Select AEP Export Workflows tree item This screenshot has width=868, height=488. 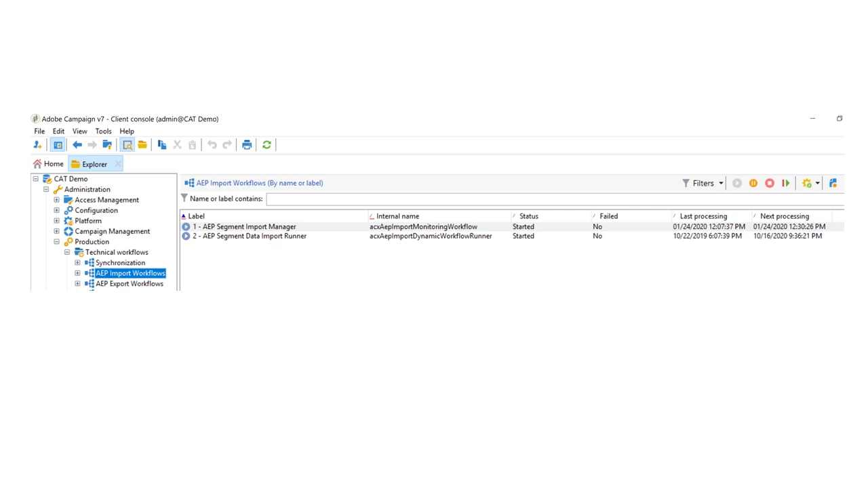point(130,284)
